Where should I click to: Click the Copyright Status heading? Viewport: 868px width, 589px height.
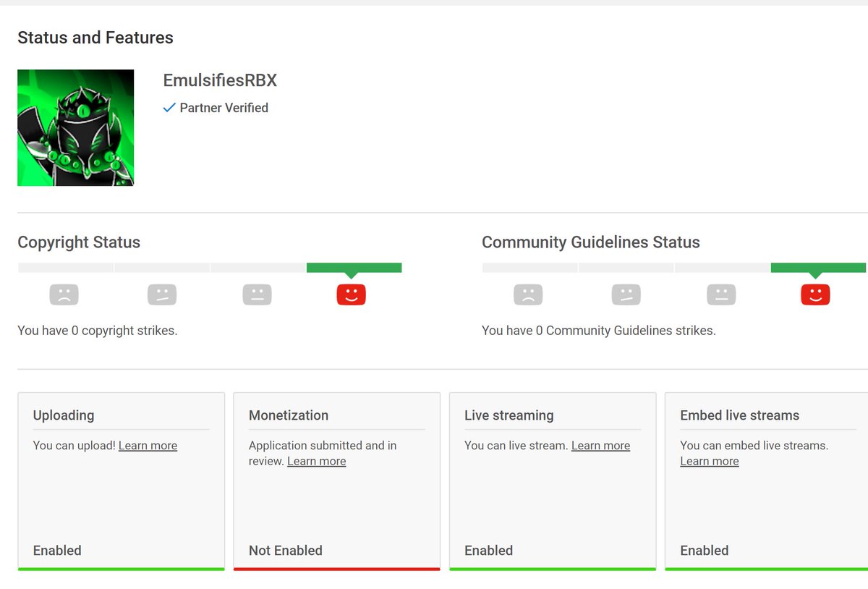pos(79,242)
